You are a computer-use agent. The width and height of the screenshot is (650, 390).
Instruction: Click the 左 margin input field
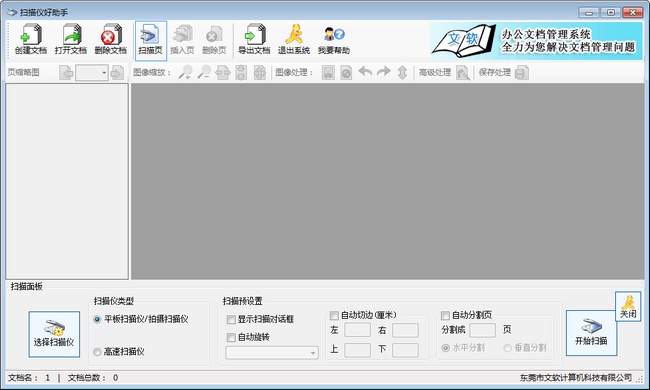coord(357,330)
